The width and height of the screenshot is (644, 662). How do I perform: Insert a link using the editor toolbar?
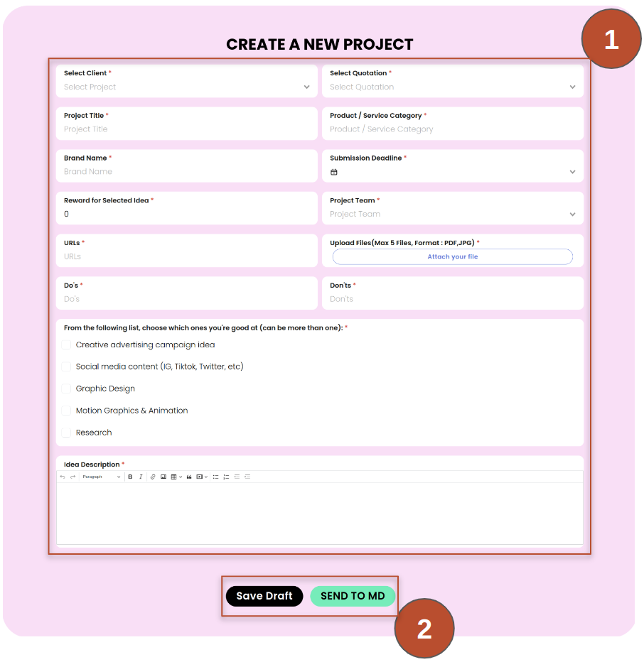[x=153, y=477]
